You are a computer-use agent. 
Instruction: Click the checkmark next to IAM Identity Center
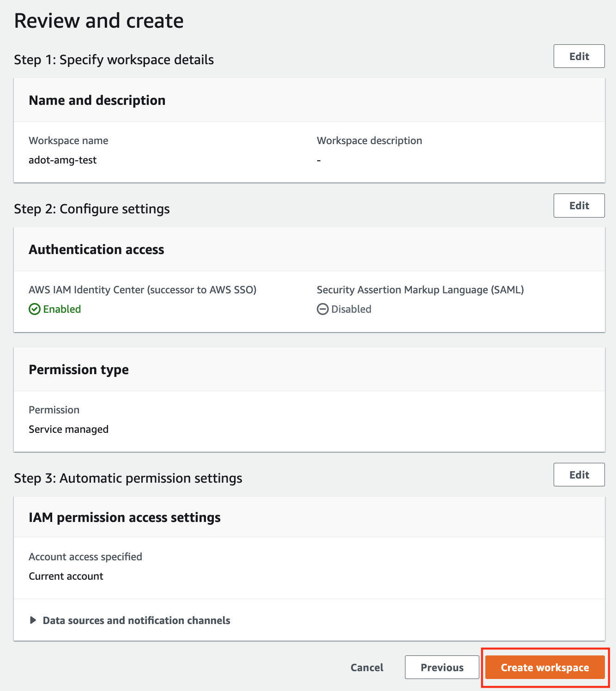[x=35, y=309]
